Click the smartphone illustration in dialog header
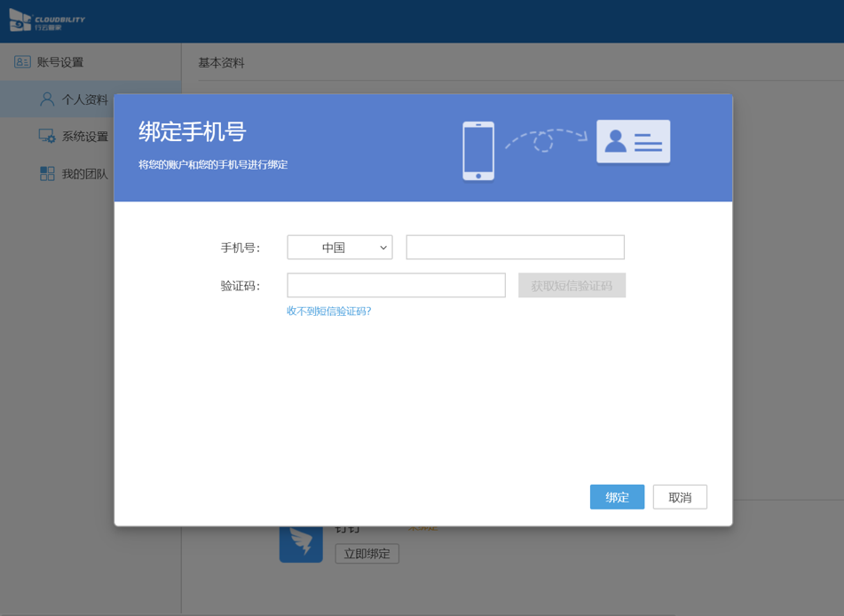Viewport: 844px width, 616px height. [478, 151]
